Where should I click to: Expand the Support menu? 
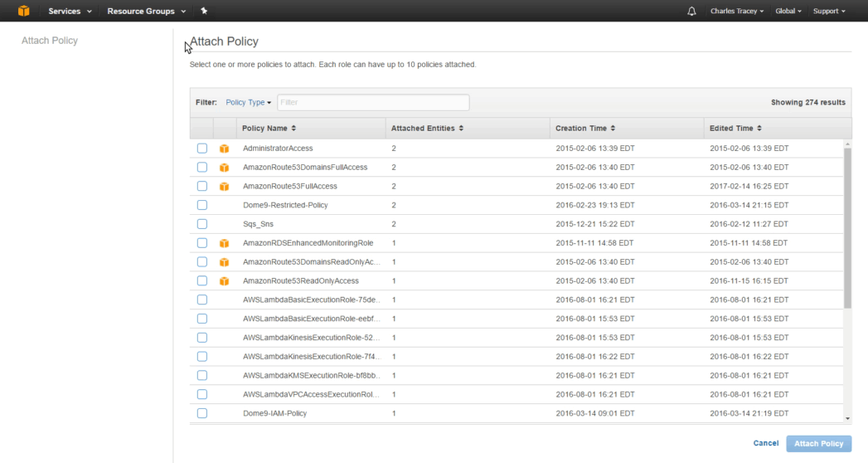(x=829, y=11)
